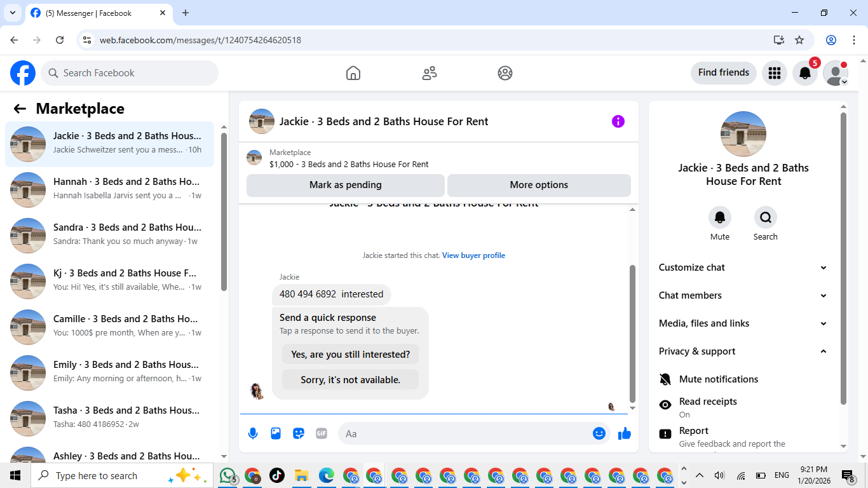Viewport: 868px width, 488px height.
Task: Open Sandra's conversation in the list
Action: tap(109, 235)
